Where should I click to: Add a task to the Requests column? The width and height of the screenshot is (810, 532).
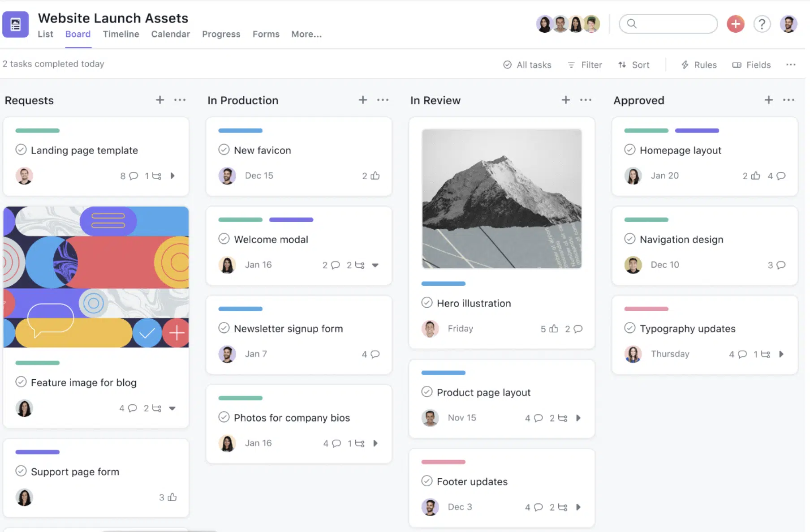coord(160,100)
